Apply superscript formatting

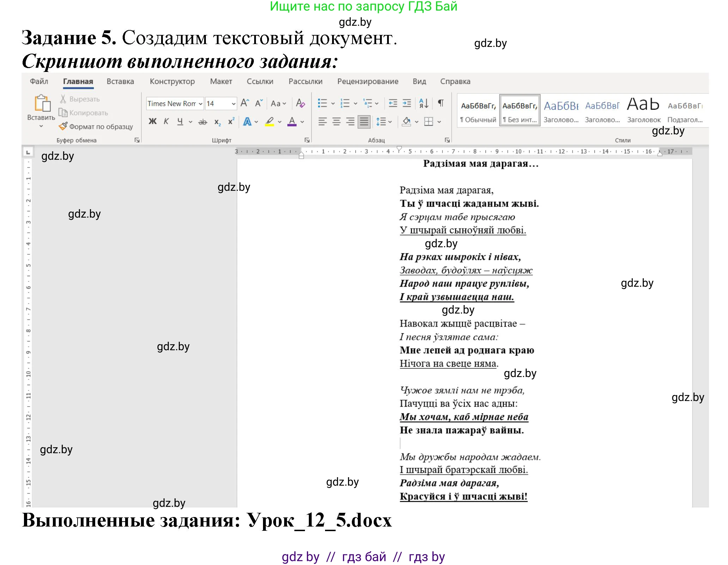tap(231, 121)
